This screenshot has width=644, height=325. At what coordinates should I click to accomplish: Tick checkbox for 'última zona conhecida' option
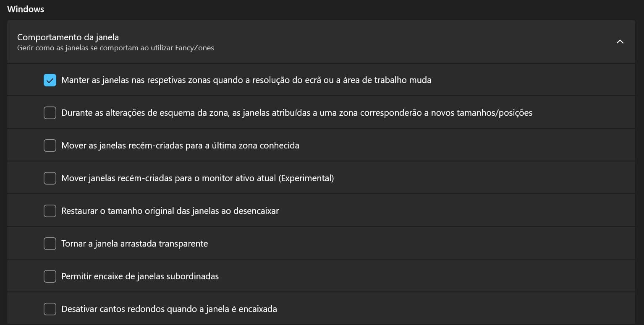click(x=50, y=146)
